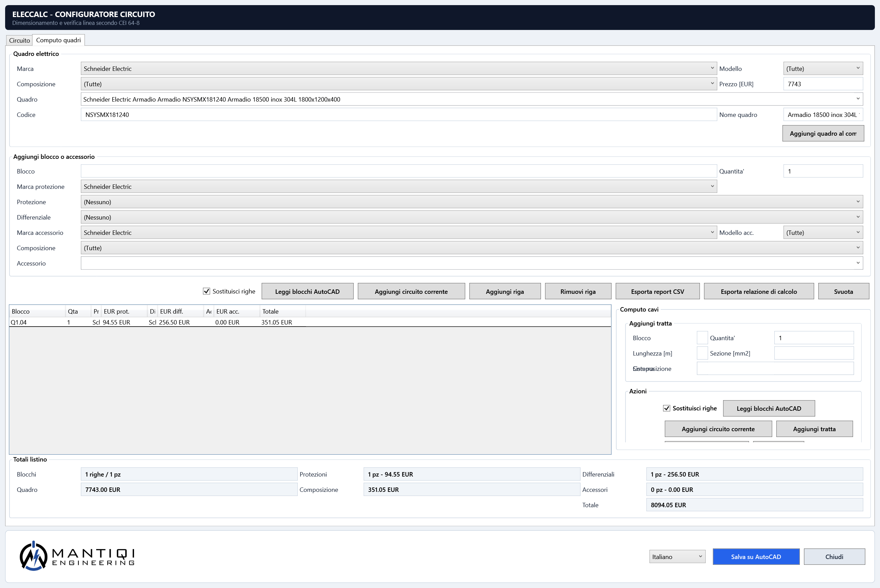Click the Aggiungi tratta button

[x=814, y=429]
